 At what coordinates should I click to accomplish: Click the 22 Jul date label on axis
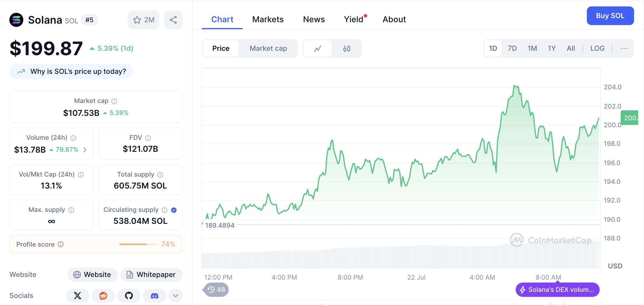(x=416, y=277)
